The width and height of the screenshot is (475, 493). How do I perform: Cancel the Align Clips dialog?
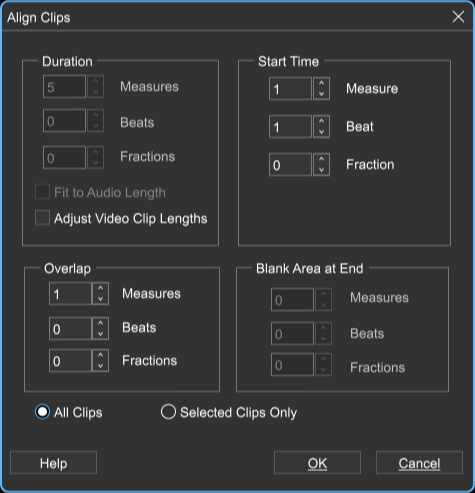coord(419,463)
